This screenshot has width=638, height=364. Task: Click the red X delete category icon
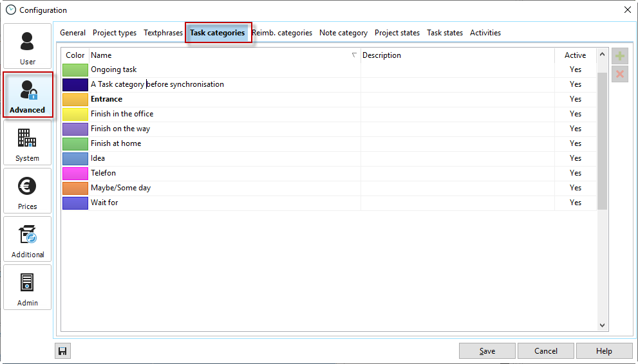tap(619, 74)
